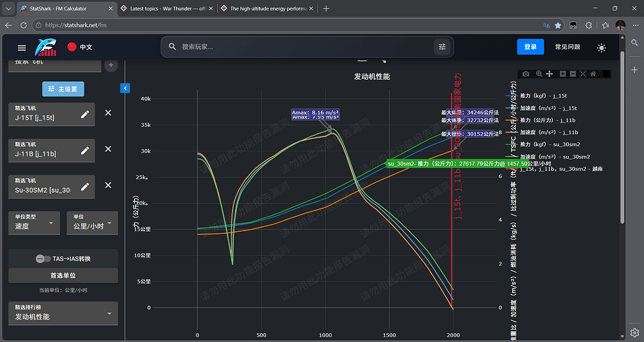The height and width of the screenshot is (342, 644).
Task: Click the chart's reset axes home icon
Action: point(593,74)
